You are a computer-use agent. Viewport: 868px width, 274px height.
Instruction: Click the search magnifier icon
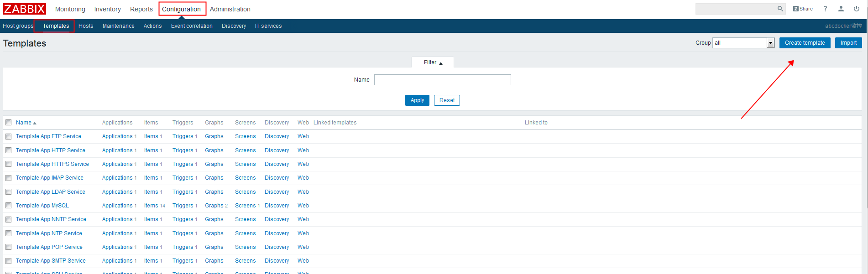(x=780, y=9)
